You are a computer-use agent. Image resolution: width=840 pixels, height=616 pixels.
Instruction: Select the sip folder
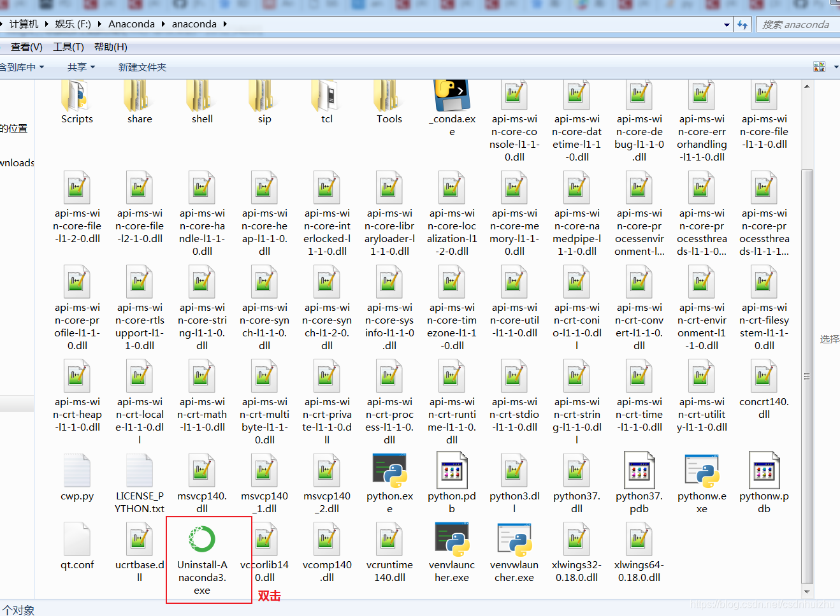click(x=264, y=96)
